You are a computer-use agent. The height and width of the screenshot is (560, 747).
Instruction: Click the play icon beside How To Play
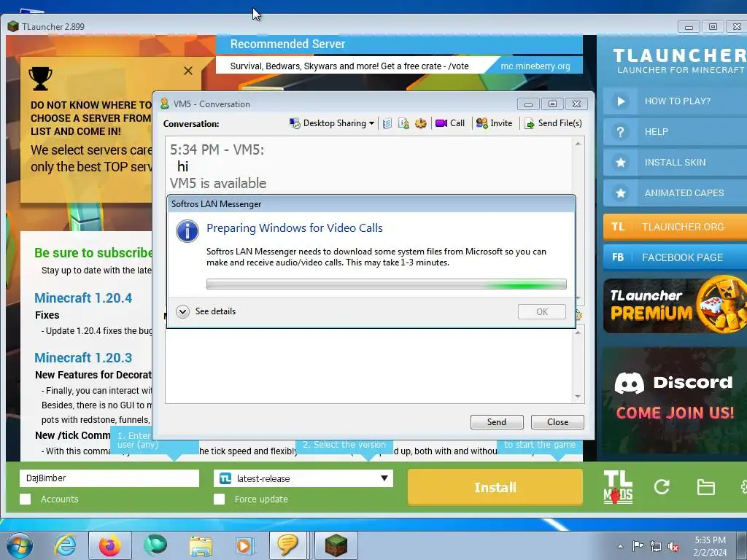620,101
